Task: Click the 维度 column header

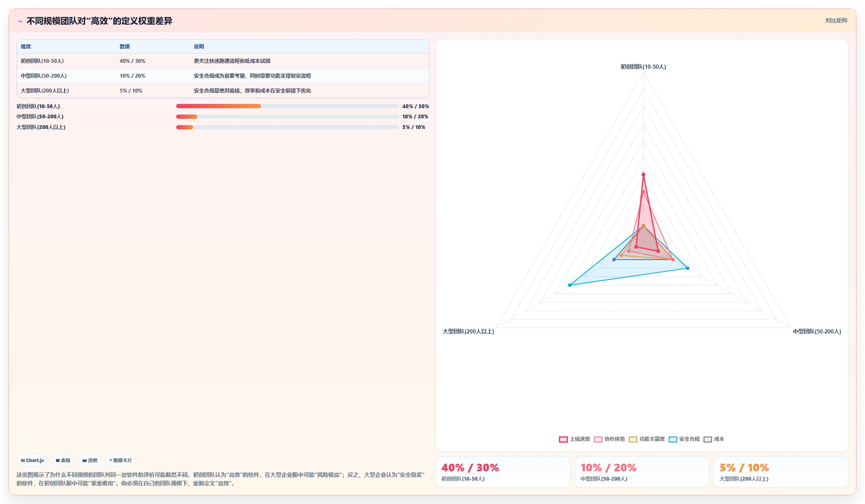Action: [x=26, y=47]
